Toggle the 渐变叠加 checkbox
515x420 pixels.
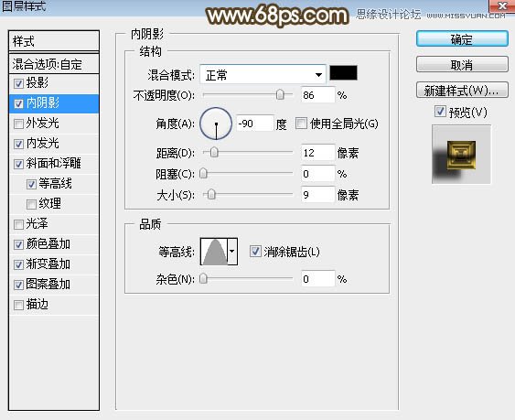coord(18,264)
